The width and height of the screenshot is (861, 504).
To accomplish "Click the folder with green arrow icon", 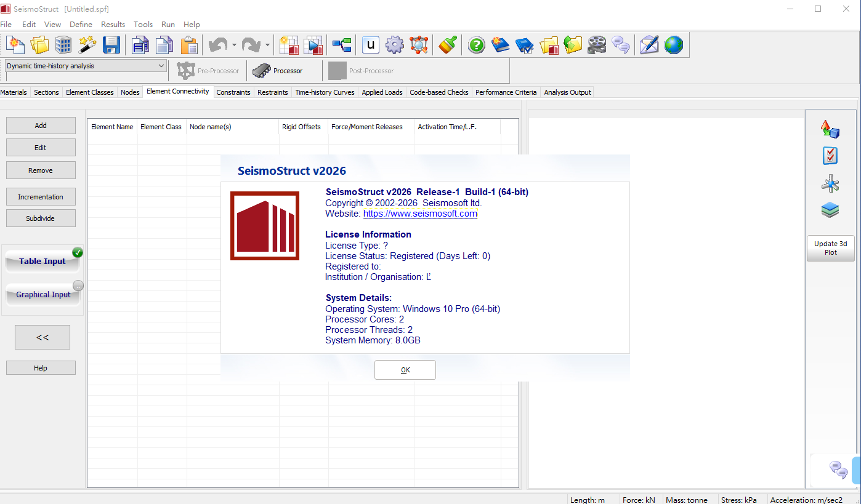I will tap(573, 45).
